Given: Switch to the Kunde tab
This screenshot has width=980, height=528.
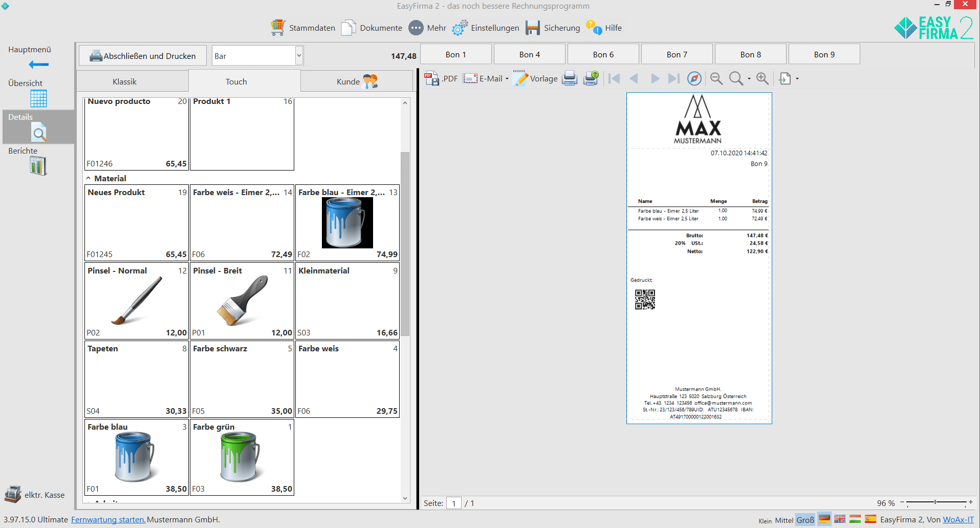Looking at the screenshot, I should coord(357,81).
